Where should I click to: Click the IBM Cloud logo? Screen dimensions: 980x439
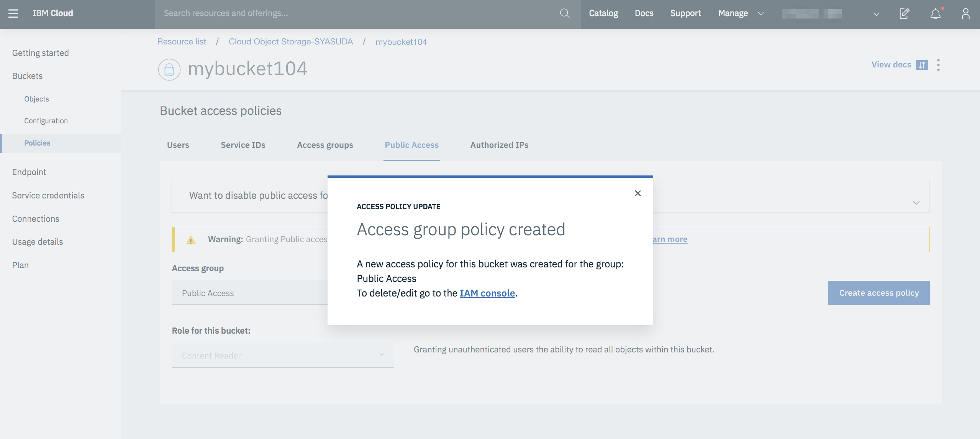[x=52, y=13]
